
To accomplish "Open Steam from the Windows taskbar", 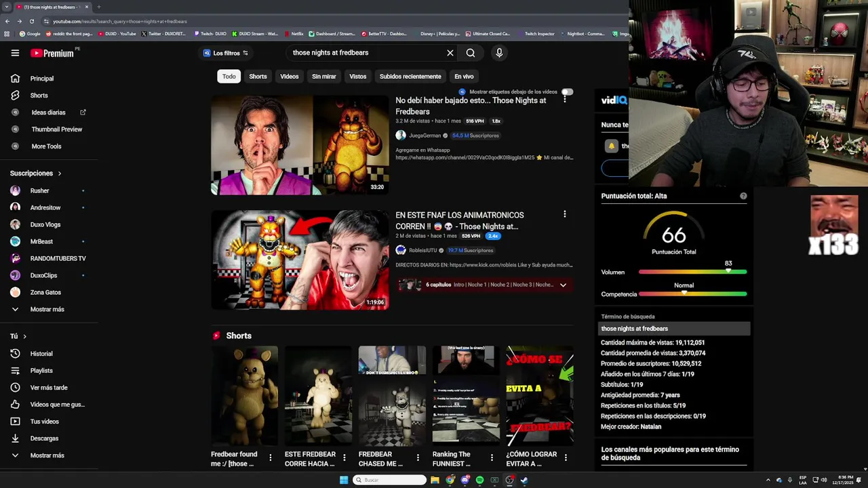I will click(x=524, y=480).
